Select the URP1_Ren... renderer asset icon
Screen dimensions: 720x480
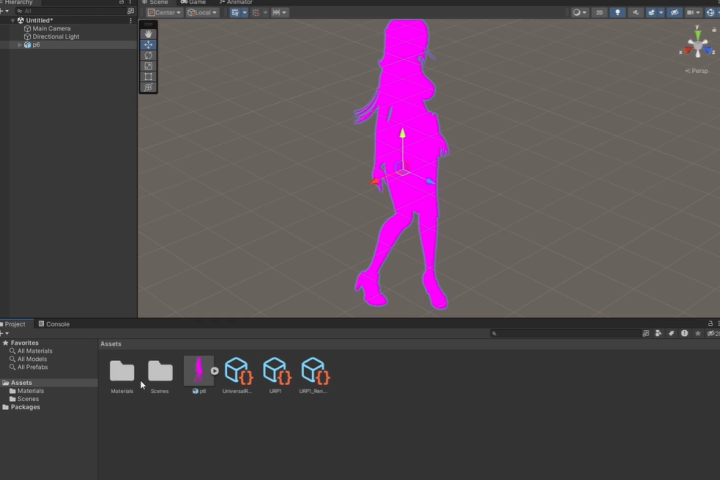point(315,370)
